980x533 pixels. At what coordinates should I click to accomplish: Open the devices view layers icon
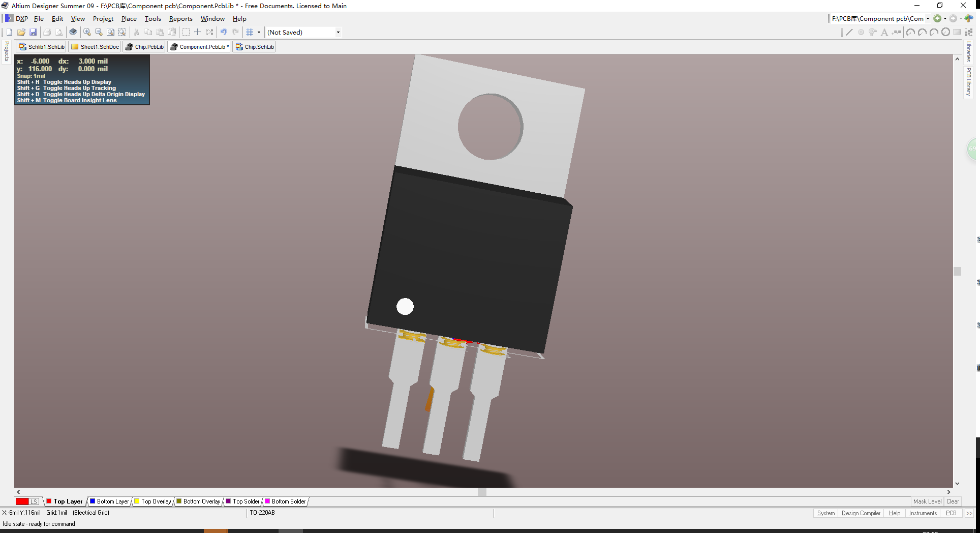(x=73, y=32)
